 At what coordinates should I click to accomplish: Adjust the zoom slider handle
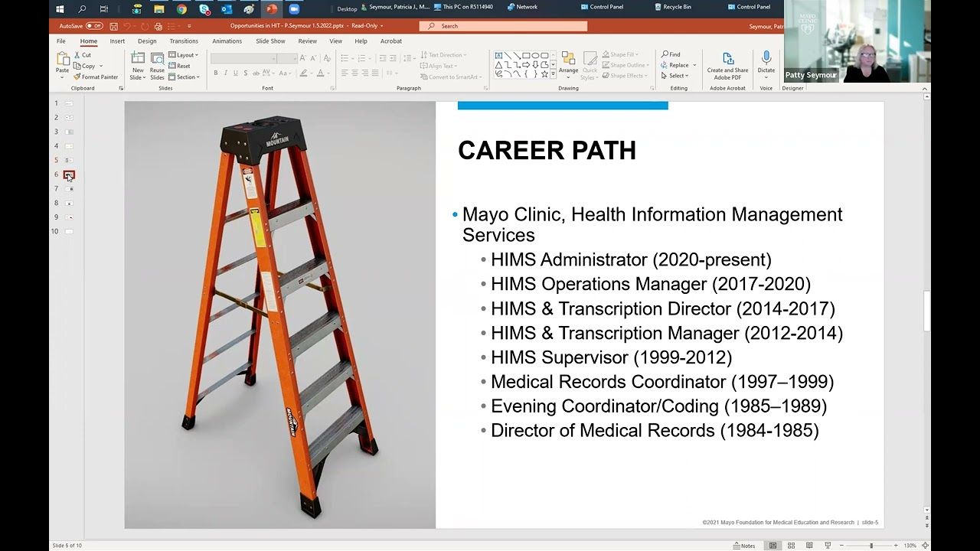871,546
